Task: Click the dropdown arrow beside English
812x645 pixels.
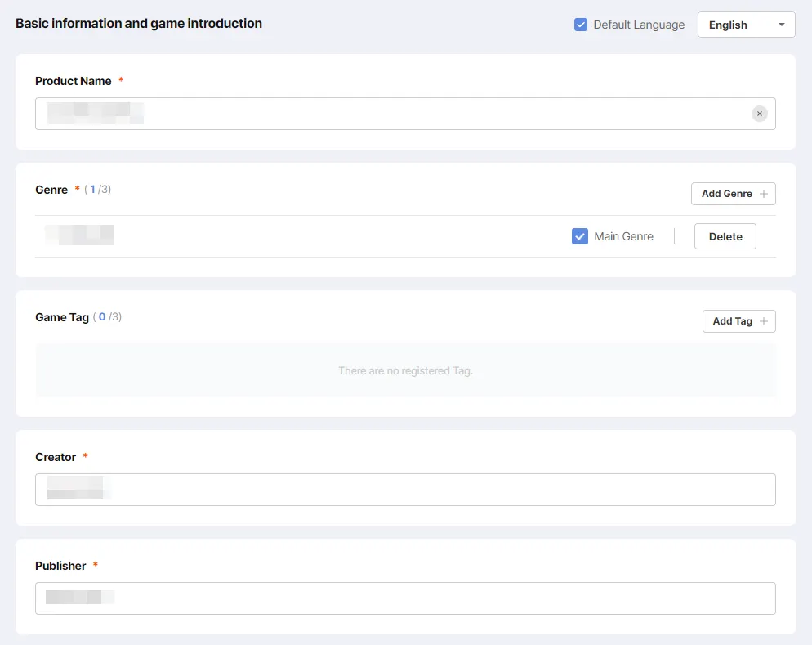Action: [x=782, y=25]
